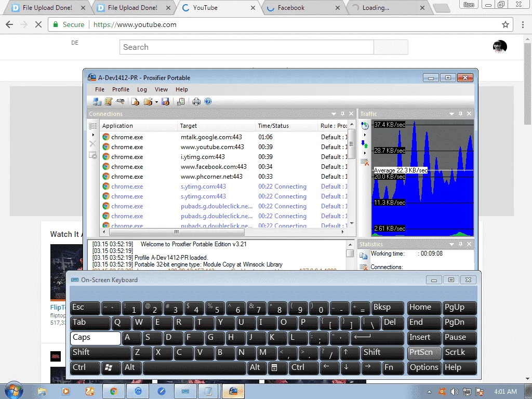Go back in Chrome
532x399 pixels.
[x=9, y=24]
